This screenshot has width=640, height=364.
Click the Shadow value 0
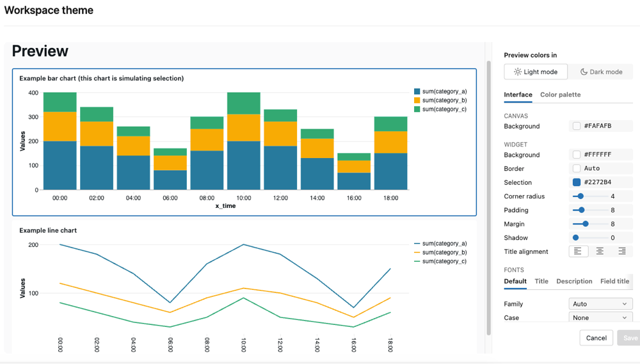(612, 238)
